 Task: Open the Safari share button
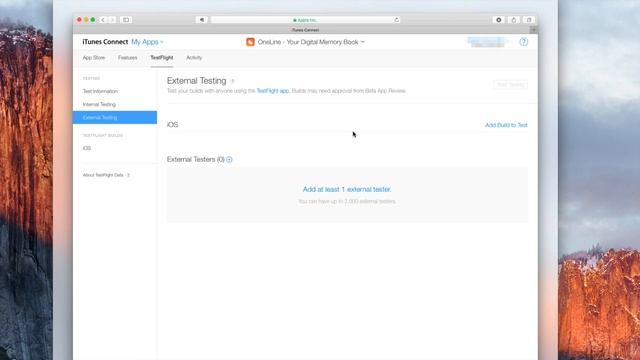tap(514, 20)
